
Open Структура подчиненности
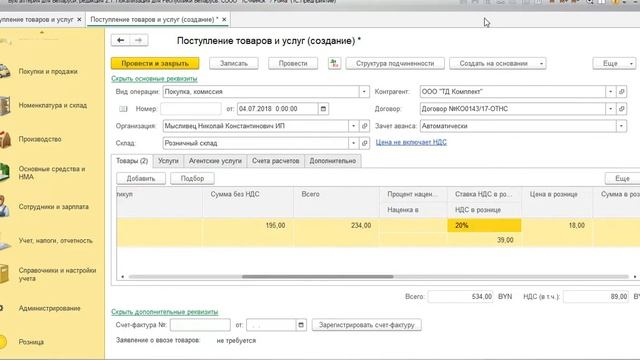coord(395,63)
